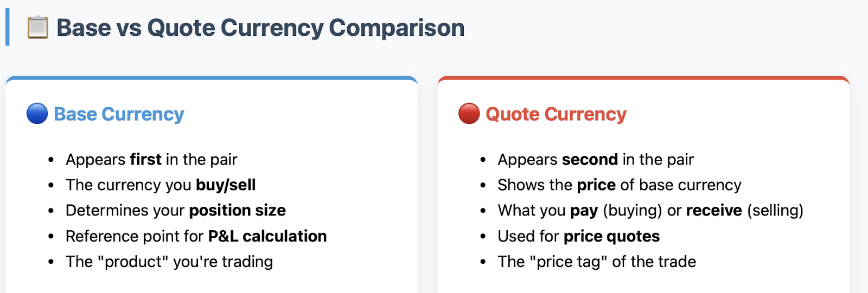Click the bold "P&L calculation" text
Viewport: 868px width, 293px height.
pyautogui.click(x=267, y=237)
